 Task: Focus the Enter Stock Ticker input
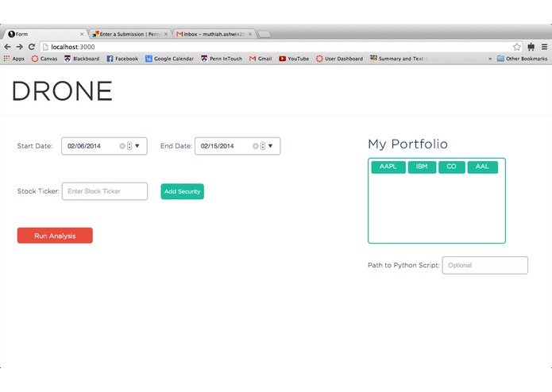pyautogui.click(x=105, y=191)
